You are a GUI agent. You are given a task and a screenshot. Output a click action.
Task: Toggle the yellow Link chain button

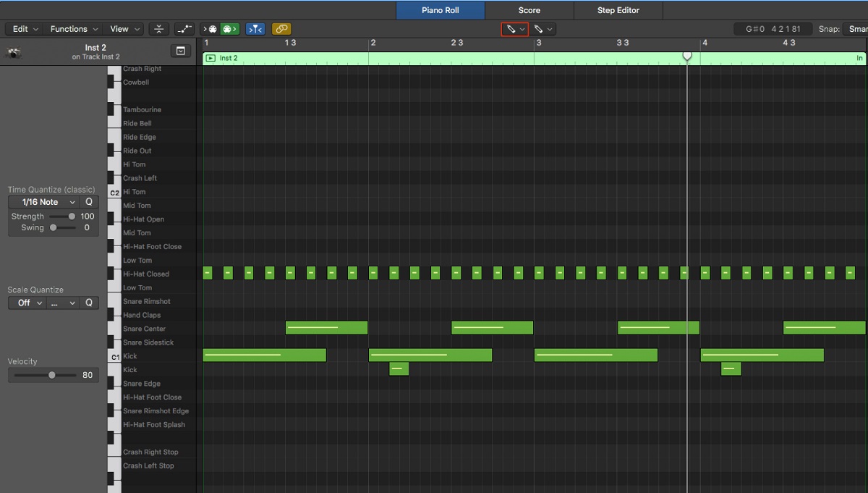click(x=281, y=29)
